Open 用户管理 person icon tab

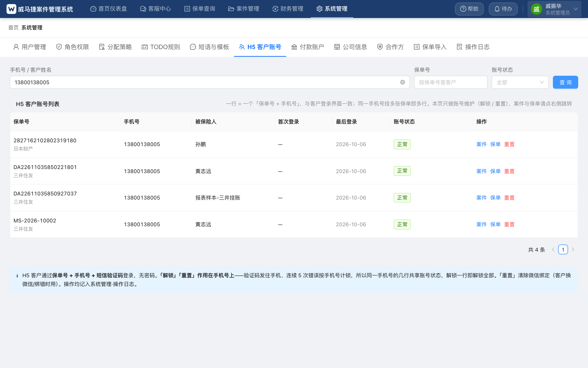16,47
